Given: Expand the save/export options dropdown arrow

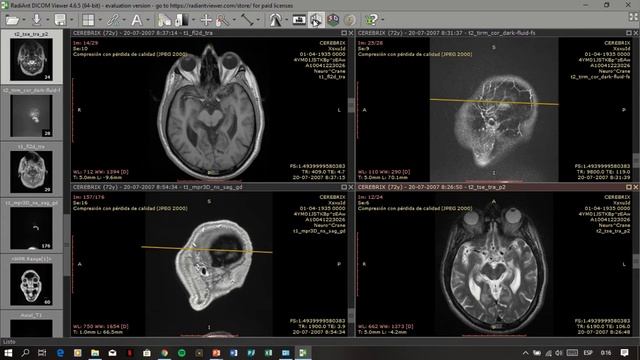Looking at the screenshot, I should (x=71, y=20).
